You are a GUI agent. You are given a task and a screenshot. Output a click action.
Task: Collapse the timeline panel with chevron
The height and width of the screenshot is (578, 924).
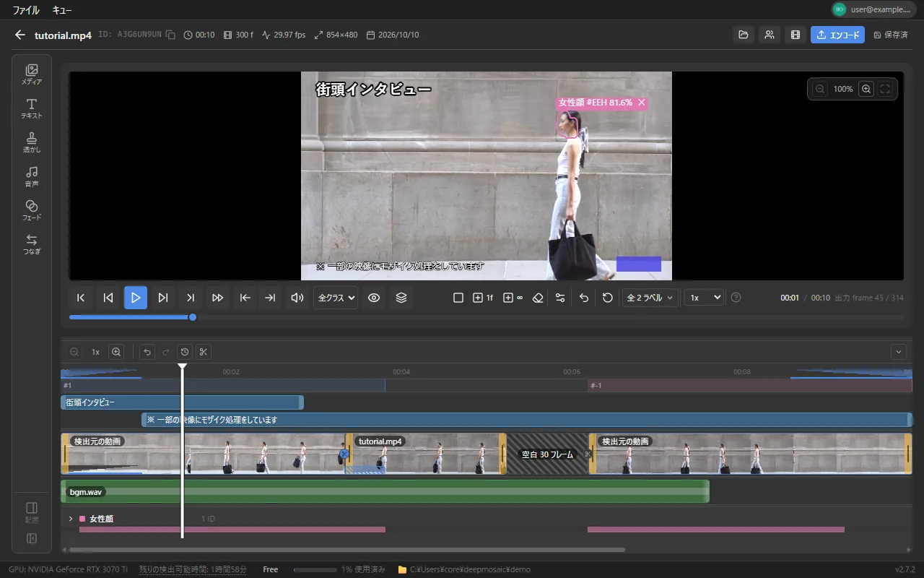coord(899,352)
